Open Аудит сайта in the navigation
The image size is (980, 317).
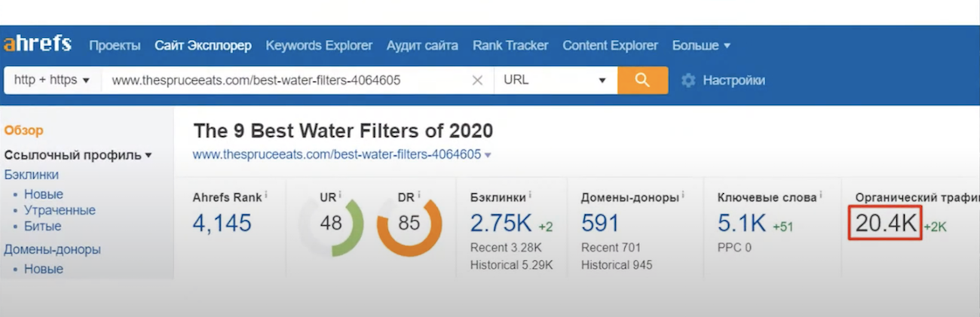(422, 45)
